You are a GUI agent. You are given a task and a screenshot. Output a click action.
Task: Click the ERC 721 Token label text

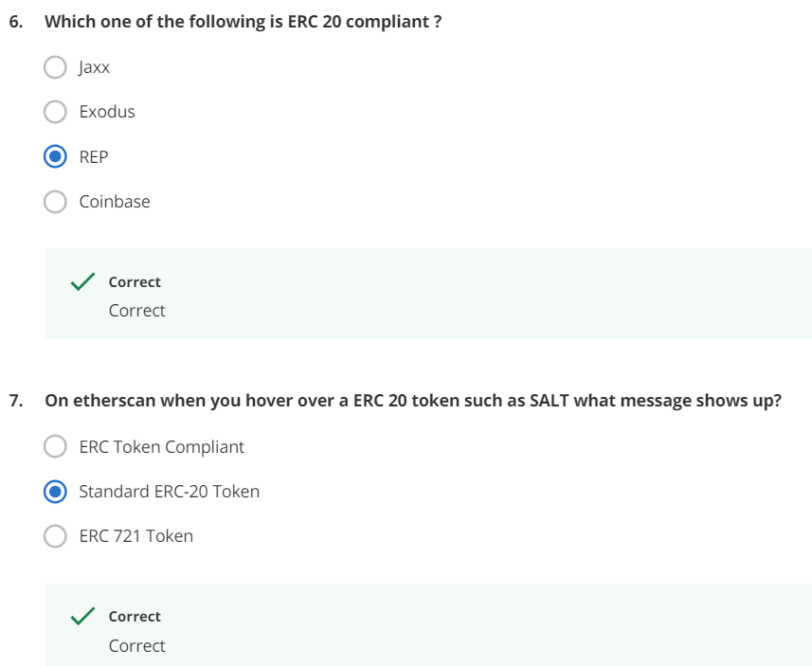[135, 536]
